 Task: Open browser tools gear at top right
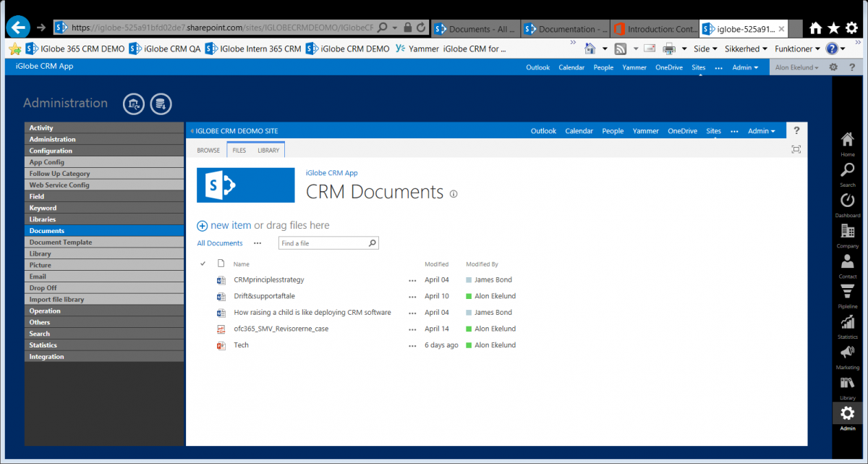pos(851,28)
